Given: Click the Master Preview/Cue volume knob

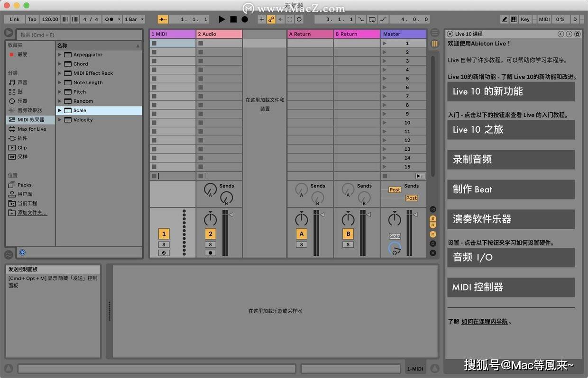Looking at the screenshot, I should coord(395,248).
